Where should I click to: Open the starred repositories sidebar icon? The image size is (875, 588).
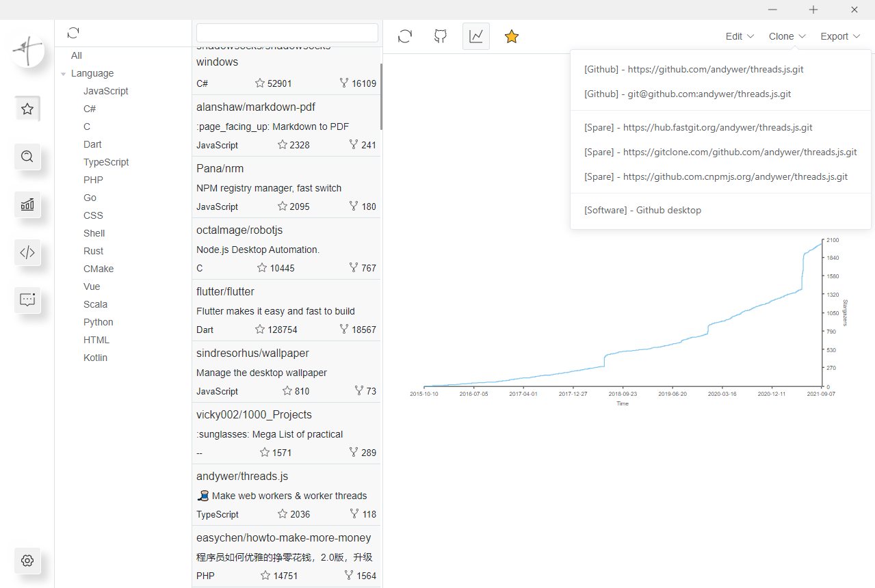point(27,109)
